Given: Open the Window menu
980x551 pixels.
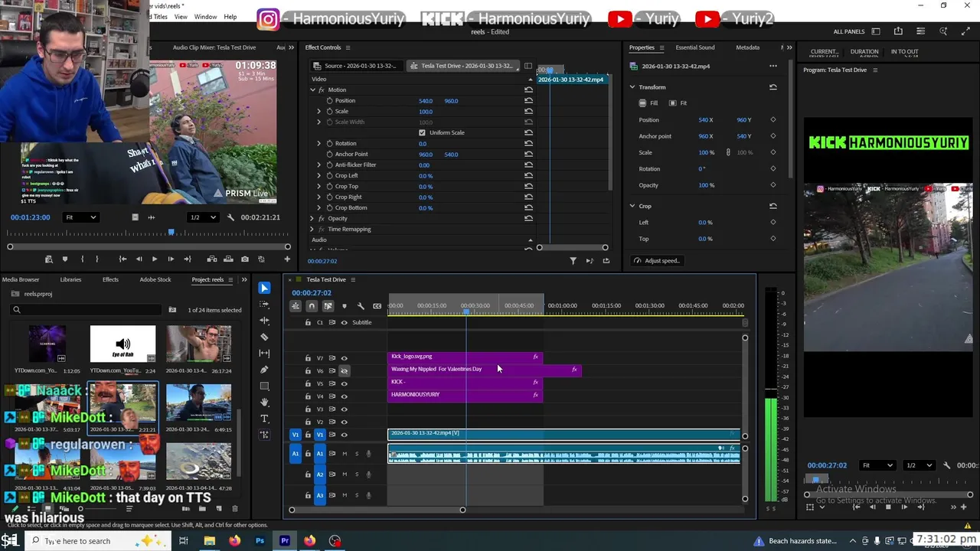Looking at the screenshot, I should (205, 17).
